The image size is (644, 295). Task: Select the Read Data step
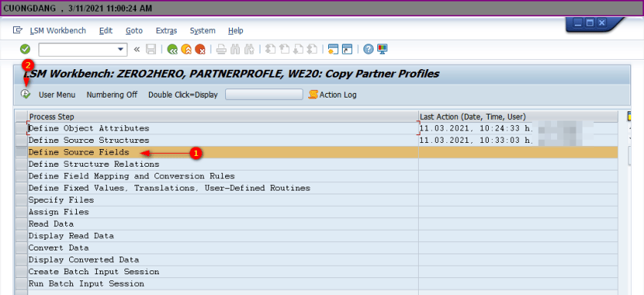tap(223, 224)
